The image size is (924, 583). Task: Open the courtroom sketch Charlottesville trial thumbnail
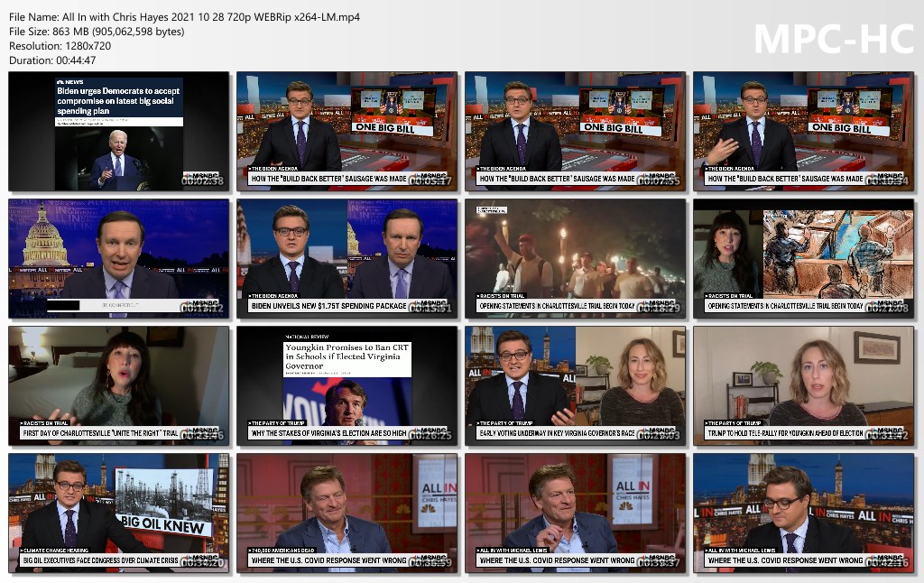pyautogui.click(x=804, y=259)
